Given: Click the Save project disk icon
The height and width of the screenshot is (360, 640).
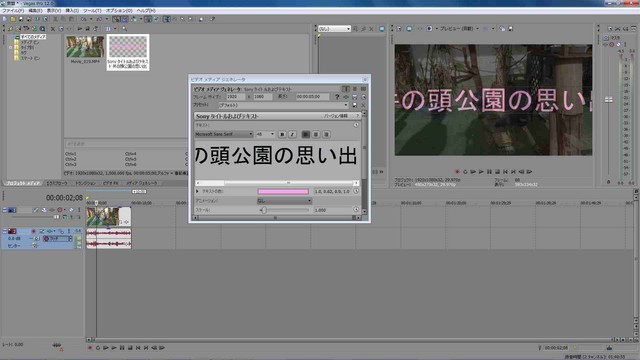Looking at the screenshot, I should tap(21, 19).
